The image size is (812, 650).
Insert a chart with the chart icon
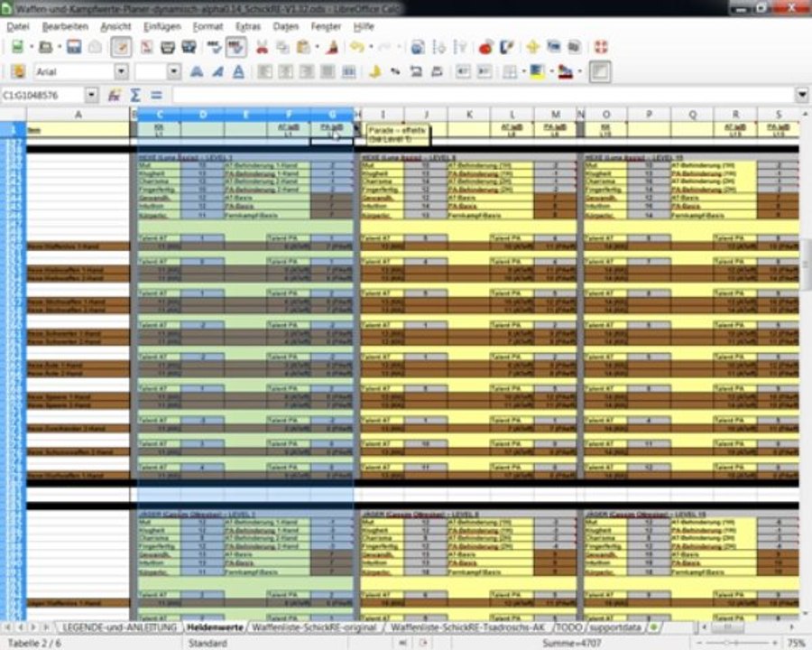tap(485, 47)
